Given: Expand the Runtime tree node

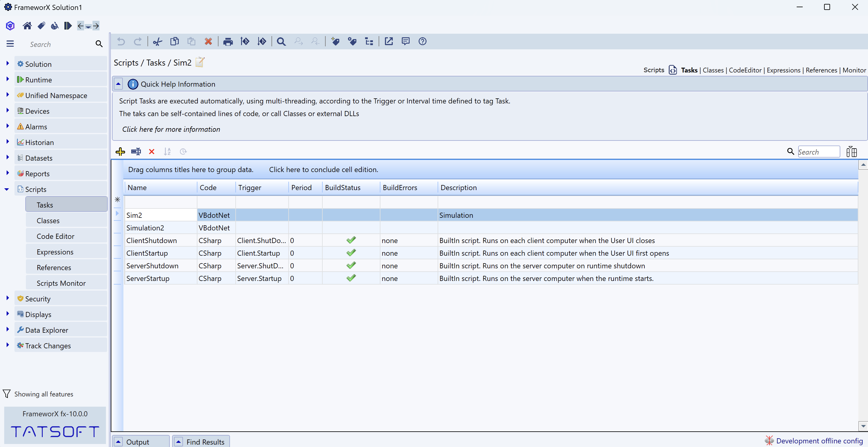Looking at the screenshot, I should point(8,79).
